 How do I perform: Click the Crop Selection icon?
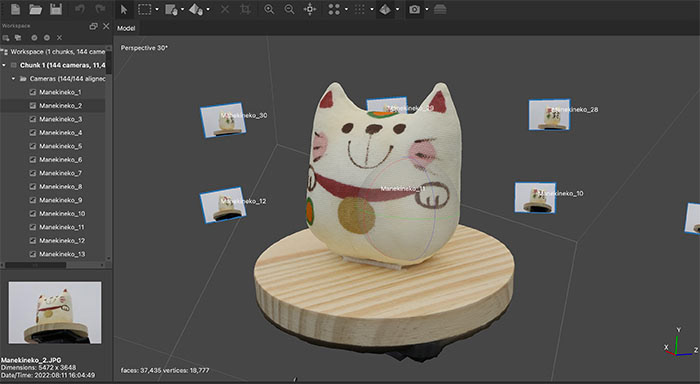tap(245, 9)
